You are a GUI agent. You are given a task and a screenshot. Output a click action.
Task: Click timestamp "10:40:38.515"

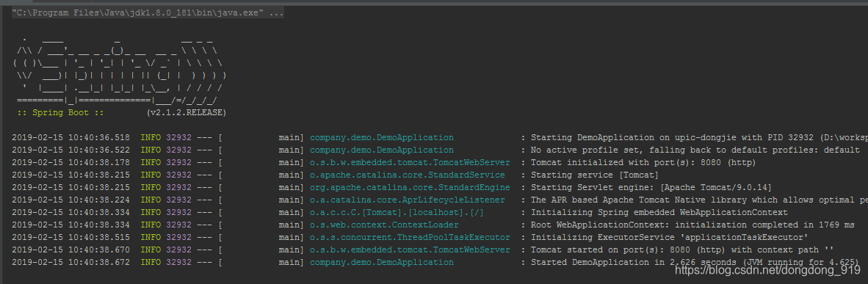pos(99,237)
